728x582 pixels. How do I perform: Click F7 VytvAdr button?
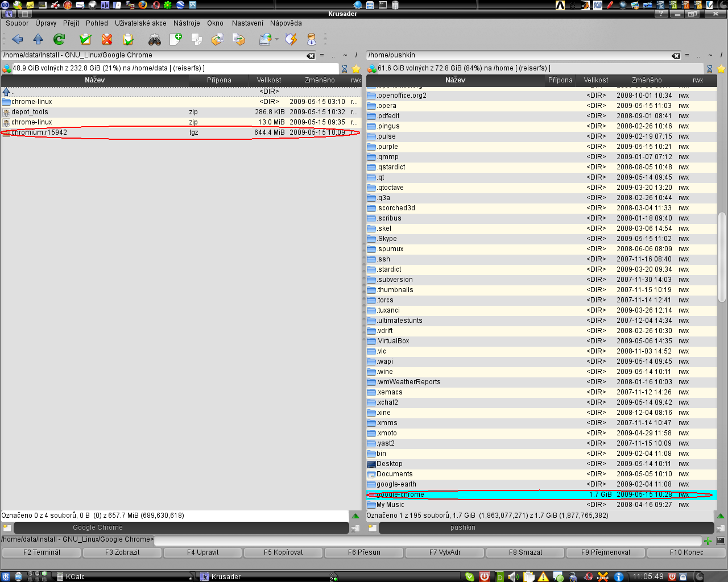[x=445, y=552]
